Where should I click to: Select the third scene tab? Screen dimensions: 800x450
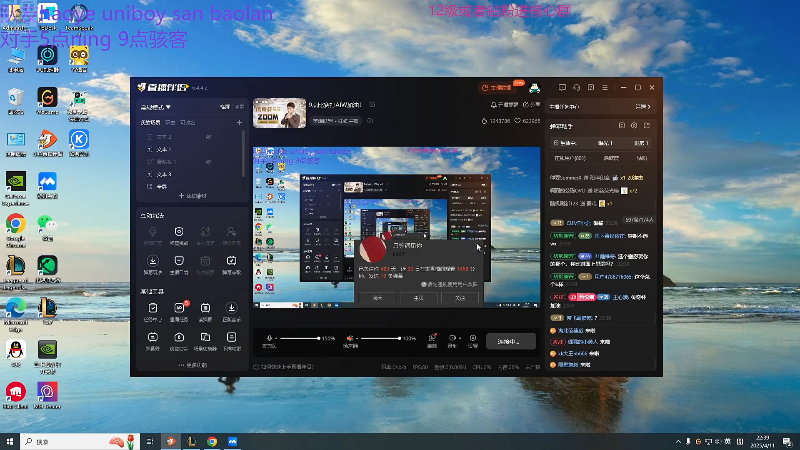click(x=188, y=122)
